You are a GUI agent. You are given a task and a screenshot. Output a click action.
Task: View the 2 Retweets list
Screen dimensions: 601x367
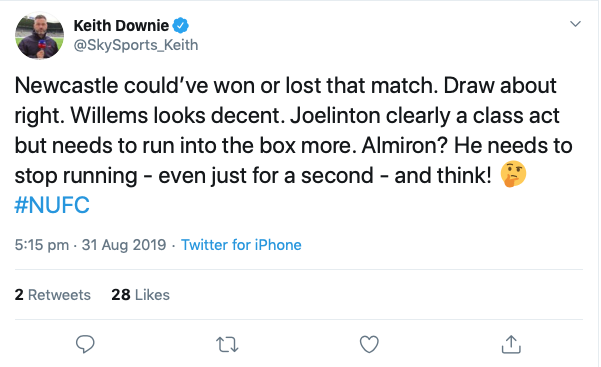[x=53, y=295]
